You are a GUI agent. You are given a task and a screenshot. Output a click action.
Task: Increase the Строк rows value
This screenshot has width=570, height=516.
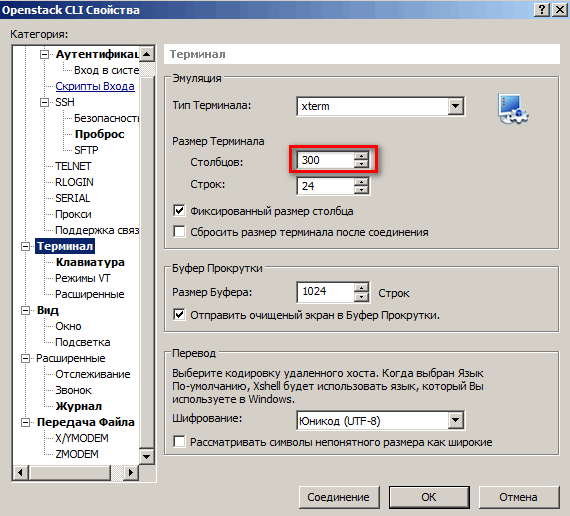pyautogui.click(x=361, y=182)
